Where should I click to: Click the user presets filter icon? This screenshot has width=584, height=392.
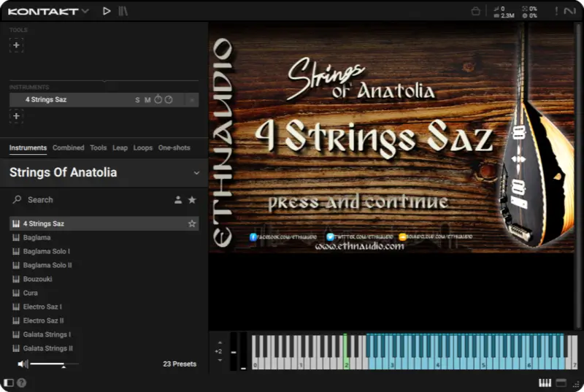click(177, 200)
